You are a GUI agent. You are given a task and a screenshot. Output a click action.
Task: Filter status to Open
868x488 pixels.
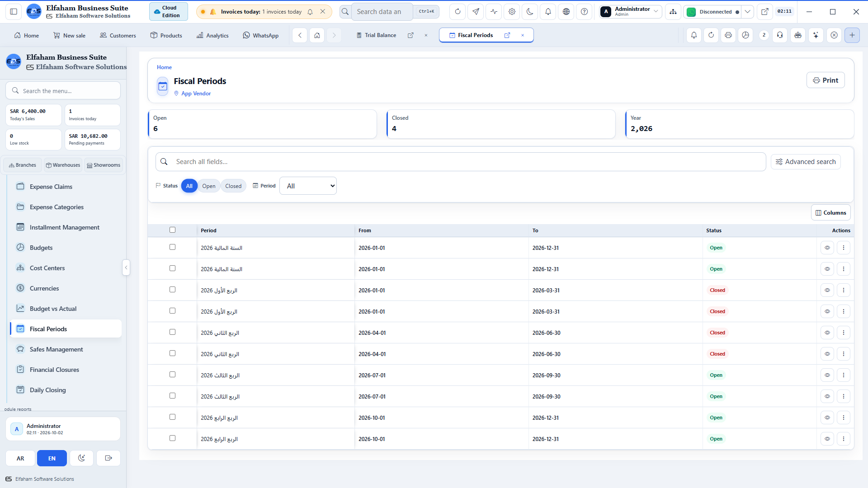(x=209, y=186)
